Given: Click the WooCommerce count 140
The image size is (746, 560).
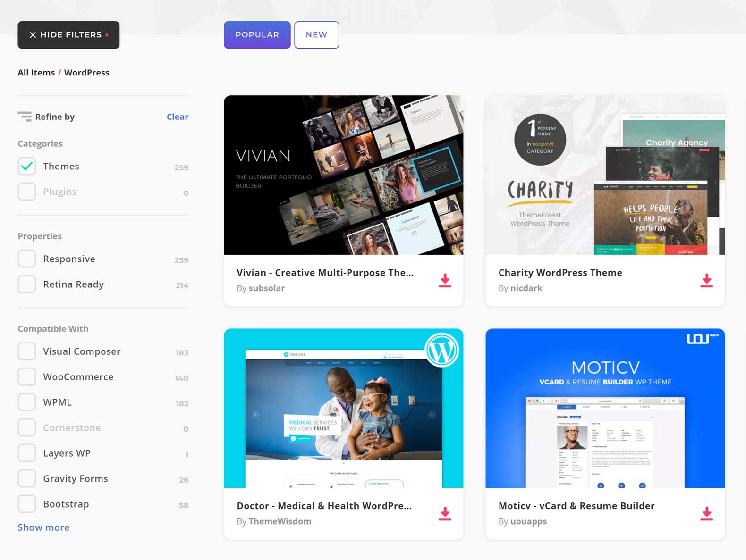Looking at the screenshot, I should pyautogui.click(x=181, y=378).
